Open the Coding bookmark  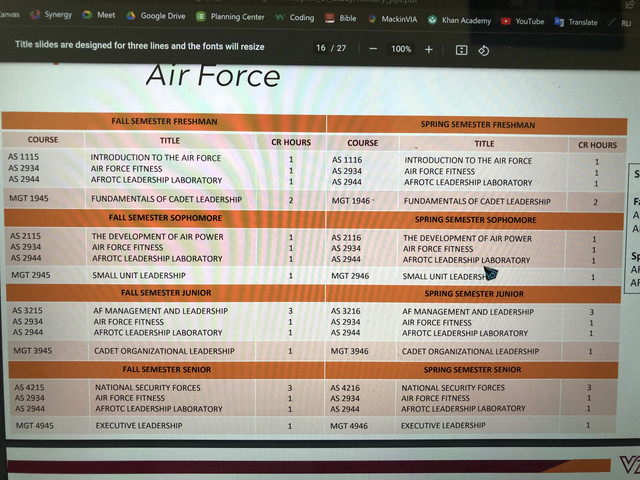(x=295, y=18)
